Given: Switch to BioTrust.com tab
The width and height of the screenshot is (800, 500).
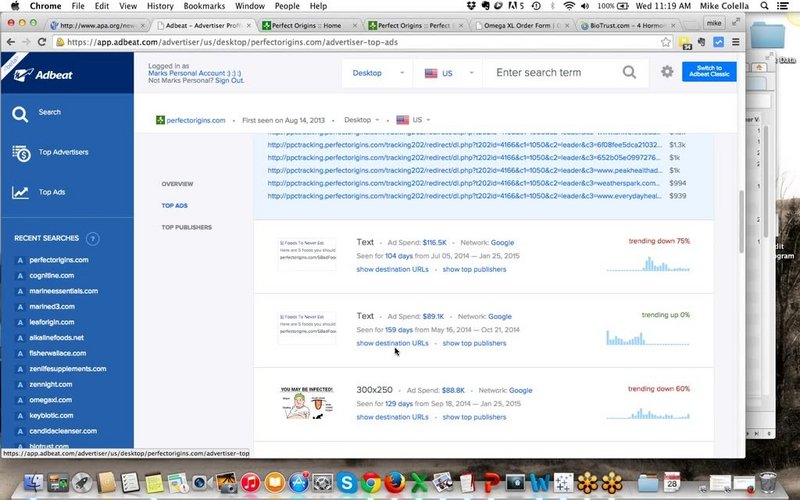Looking at the screenshot, I should tap(628, 25).
